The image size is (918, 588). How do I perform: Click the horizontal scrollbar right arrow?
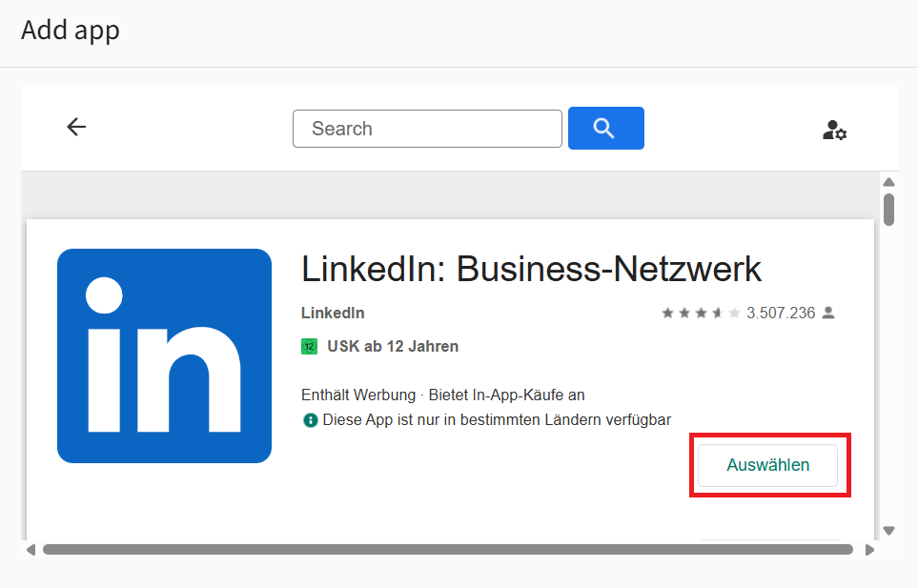pyautogui.click(x=869, y=550)
